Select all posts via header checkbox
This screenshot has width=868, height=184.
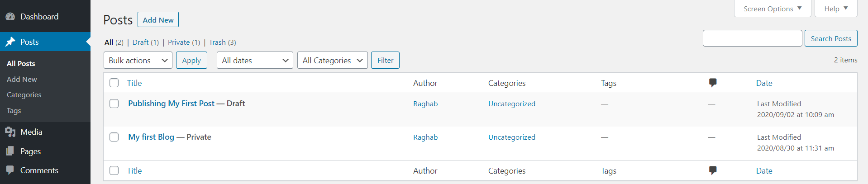pyautogui.click(x=114, y=83)
